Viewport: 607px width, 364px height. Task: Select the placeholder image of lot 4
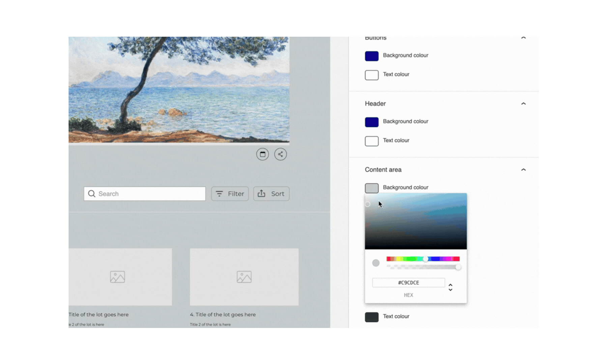pyautogui.click(x=244, y=277)
